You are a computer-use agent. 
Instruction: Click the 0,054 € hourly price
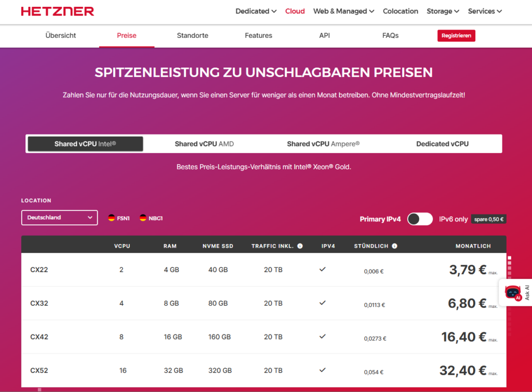coord(374,372)
